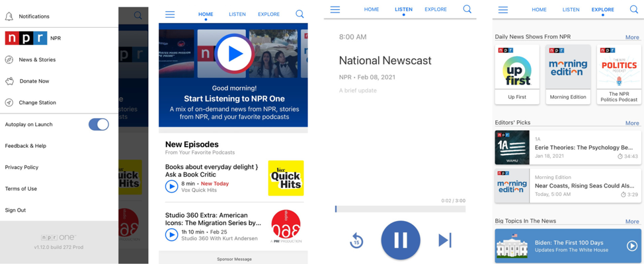Image resolution: width=644 pixels, height=264 pixels.
Task: Tap the 1A WAMU artwork thumbnail
Action: point(512,148)
